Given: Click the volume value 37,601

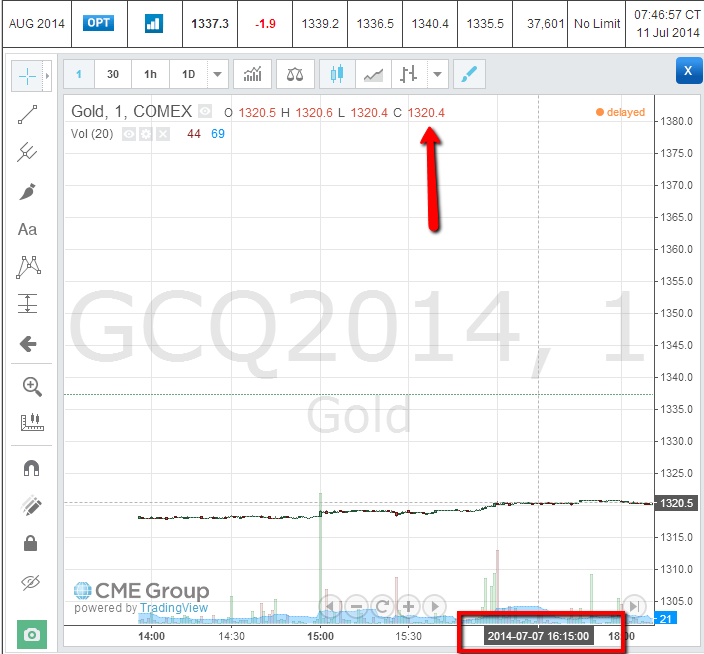Looking at the screenshot, I should click(x=546, y=23).
